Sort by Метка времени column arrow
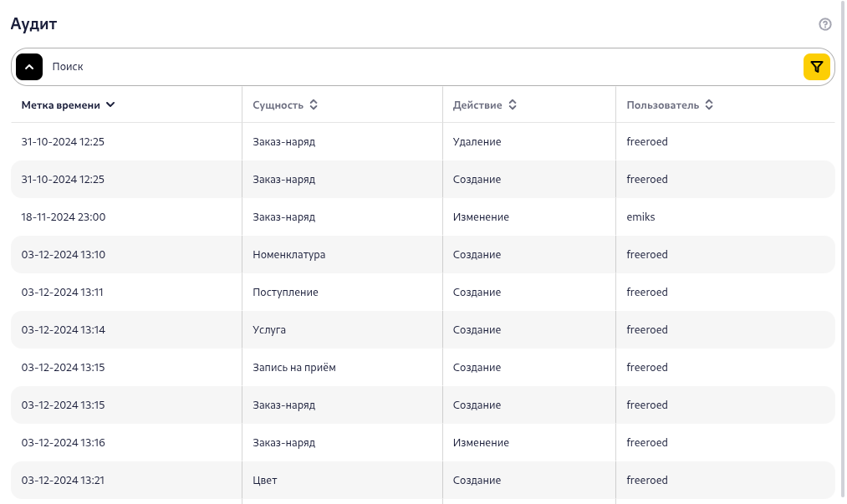 tap(110, 105)
